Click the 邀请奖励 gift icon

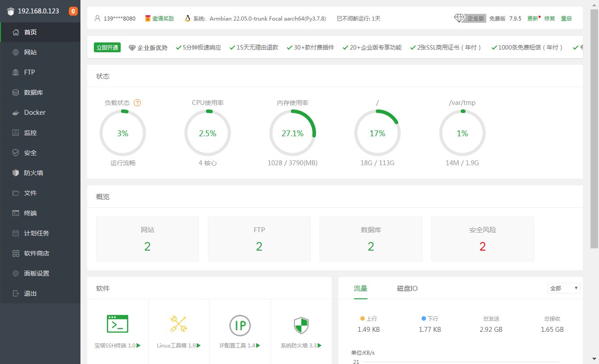[x=148, y=19]
